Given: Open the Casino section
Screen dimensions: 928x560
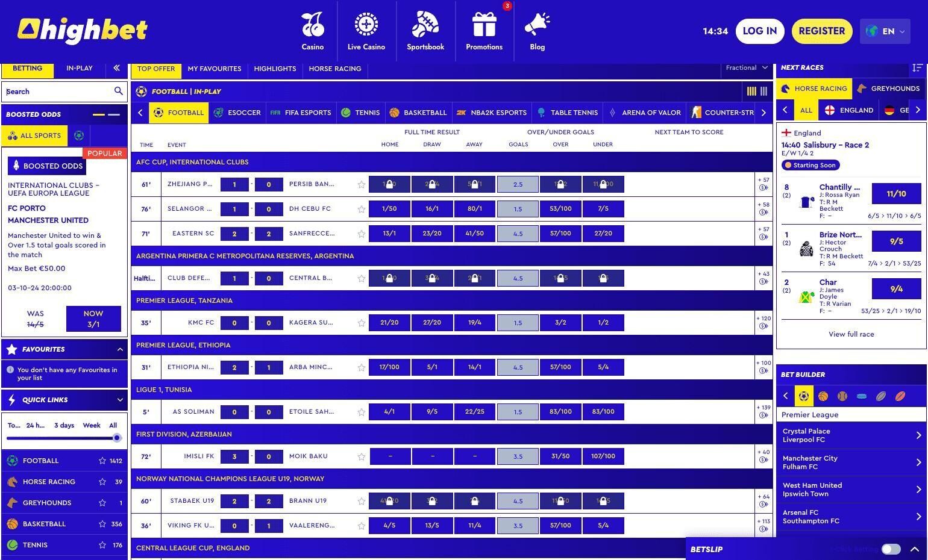Looking at the screenshot, I should [x=312, y=31].
